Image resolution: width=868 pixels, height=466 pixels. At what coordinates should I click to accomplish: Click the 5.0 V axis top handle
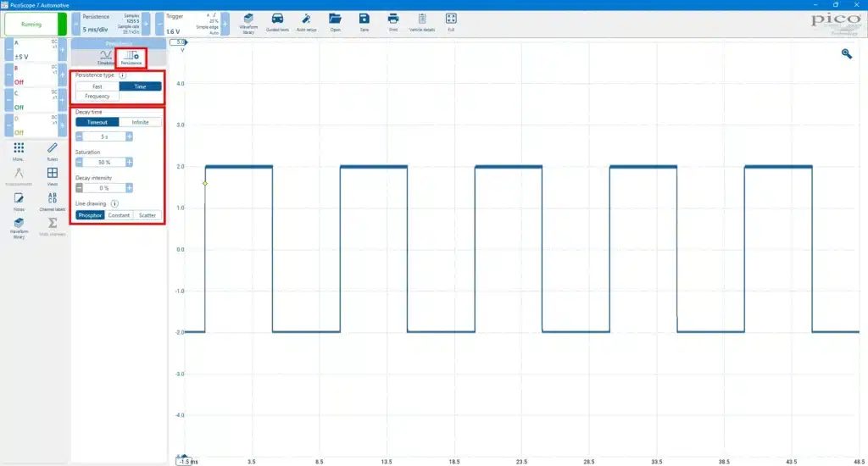180,42
